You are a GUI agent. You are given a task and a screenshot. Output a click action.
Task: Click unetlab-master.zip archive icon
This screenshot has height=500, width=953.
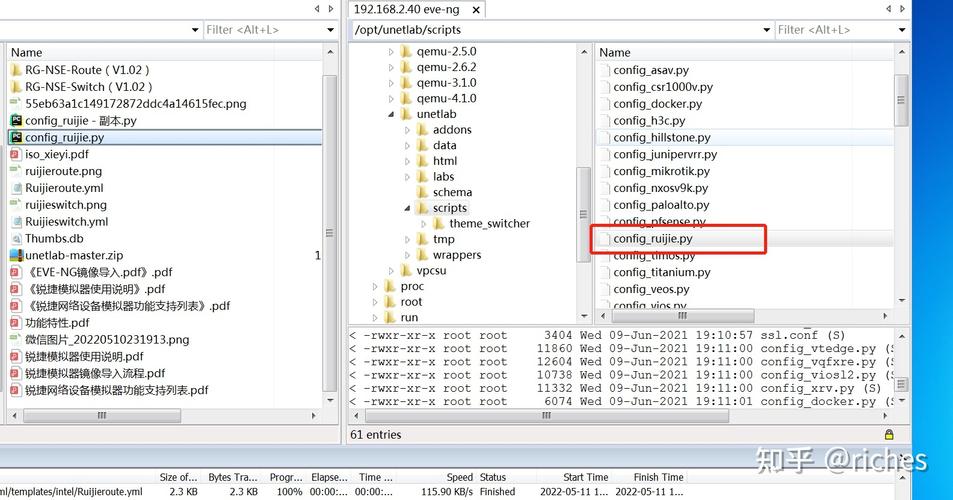coord(16,255)
